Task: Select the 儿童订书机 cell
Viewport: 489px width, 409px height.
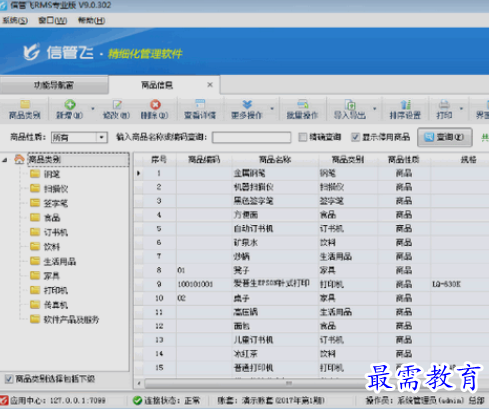Action: pos(275,340)
